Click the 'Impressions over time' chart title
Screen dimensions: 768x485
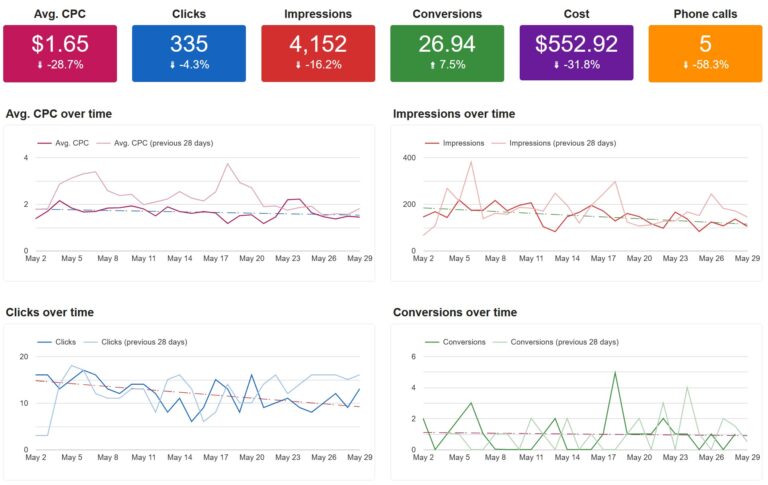(454, 114)
